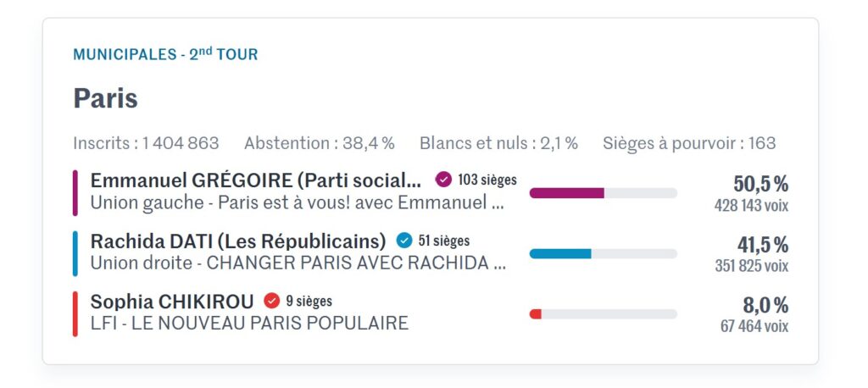Screen dimensions: 868x388
Task: Click the LFI Le Nouveau Paris Populaire label
Action: [249, 324]
